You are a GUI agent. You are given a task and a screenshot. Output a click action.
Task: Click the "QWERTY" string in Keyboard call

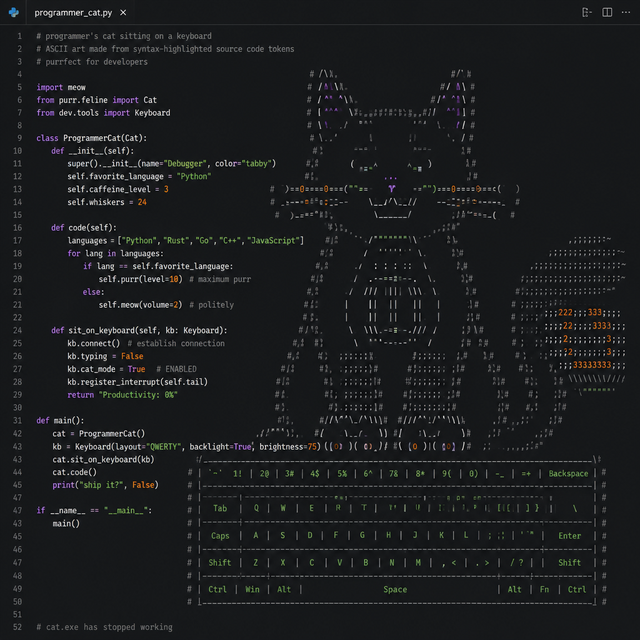tap(163, 447)
